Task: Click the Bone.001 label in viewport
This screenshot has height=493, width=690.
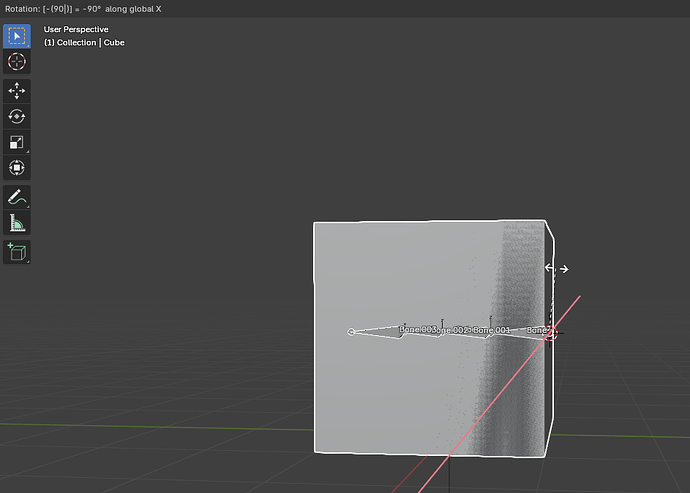Action: 492,330
